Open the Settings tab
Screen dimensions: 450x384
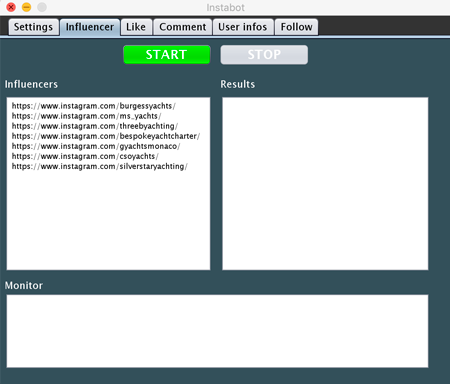click(34, 27)
